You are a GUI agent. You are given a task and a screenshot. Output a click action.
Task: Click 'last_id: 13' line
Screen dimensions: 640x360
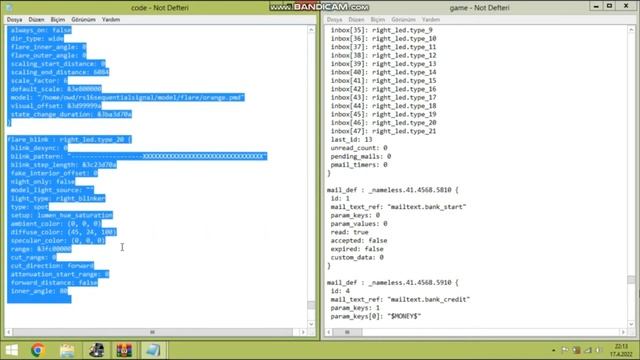coord(351,140)
